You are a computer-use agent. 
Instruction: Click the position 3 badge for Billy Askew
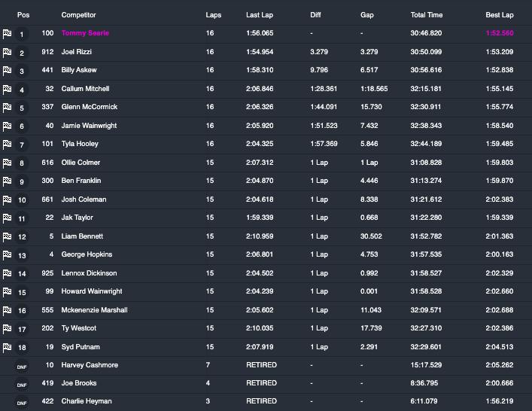pos(22,72)
